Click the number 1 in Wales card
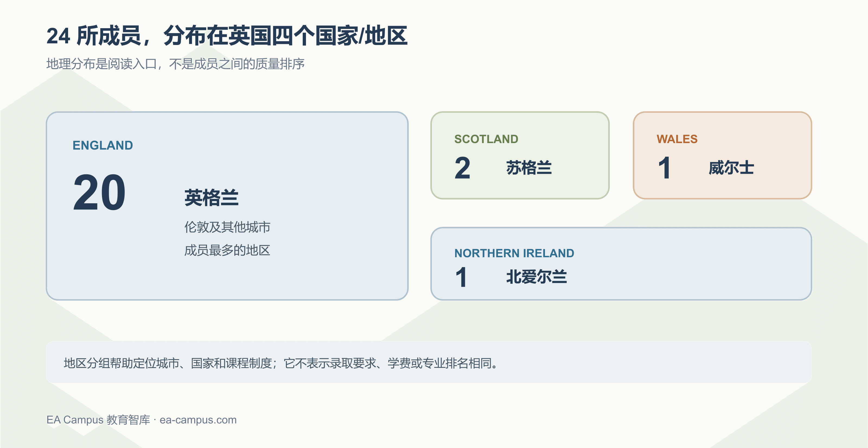The width and height of the screenshot is (868, 448). [x=665, y=167]
